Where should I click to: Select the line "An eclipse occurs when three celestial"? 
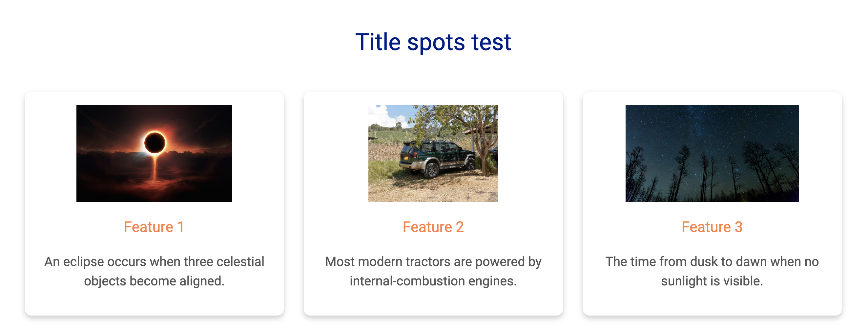[154, 261]
